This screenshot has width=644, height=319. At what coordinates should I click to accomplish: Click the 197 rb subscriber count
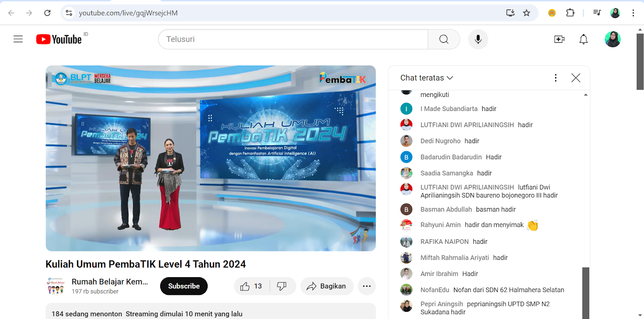95,291
